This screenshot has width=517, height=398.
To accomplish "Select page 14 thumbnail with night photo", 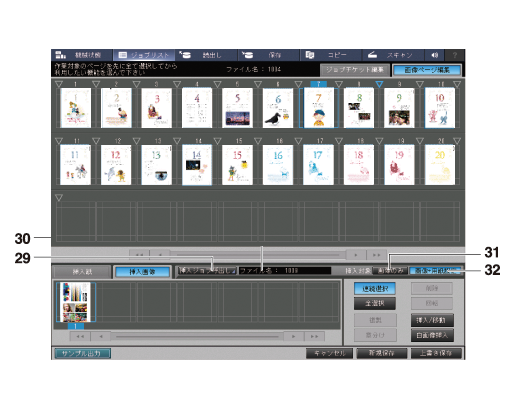I will tap(197, 165).
